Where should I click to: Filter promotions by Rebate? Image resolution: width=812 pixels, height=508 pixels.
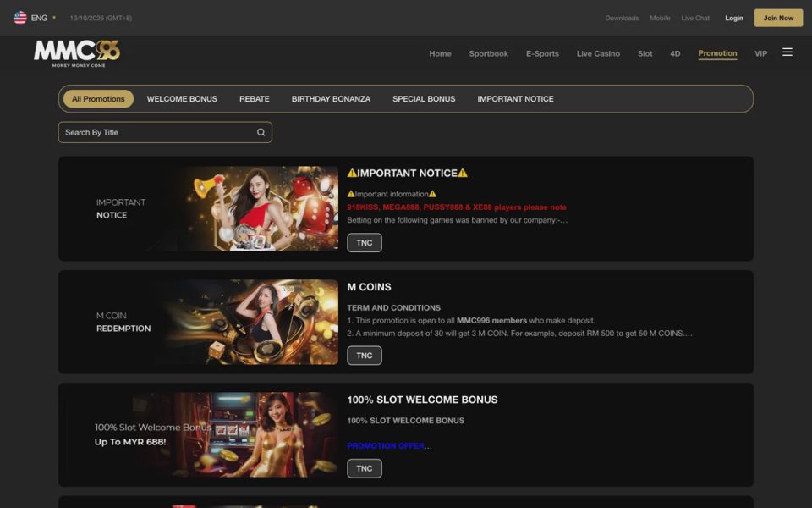255,99
